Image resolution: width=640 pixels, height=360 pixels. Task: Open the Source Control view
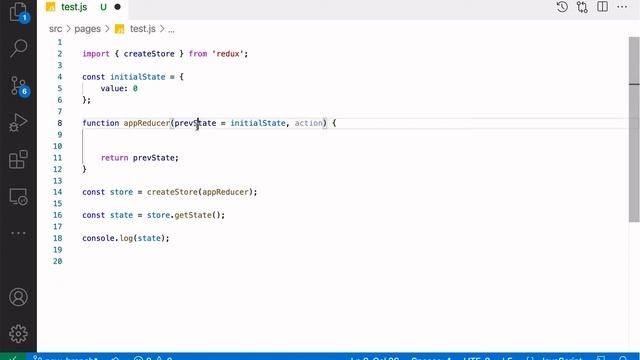tap(18, 86)
